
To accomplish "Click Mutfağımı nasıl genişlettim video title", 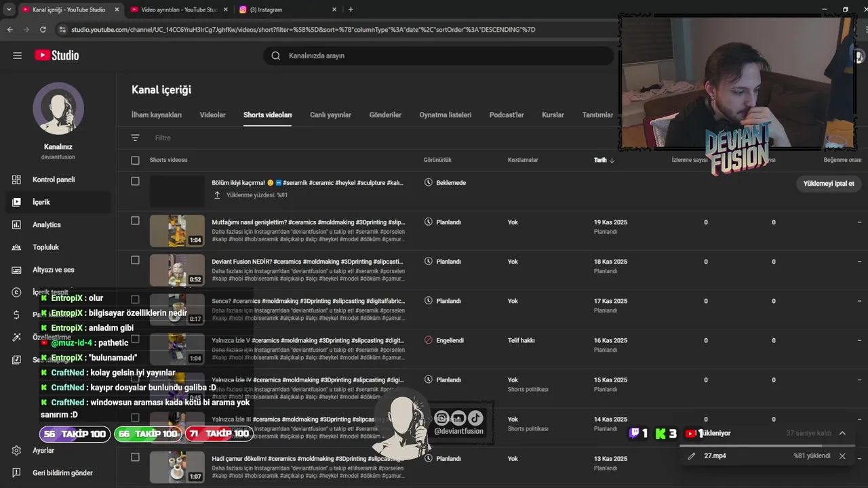I will [x=309, y=222].
